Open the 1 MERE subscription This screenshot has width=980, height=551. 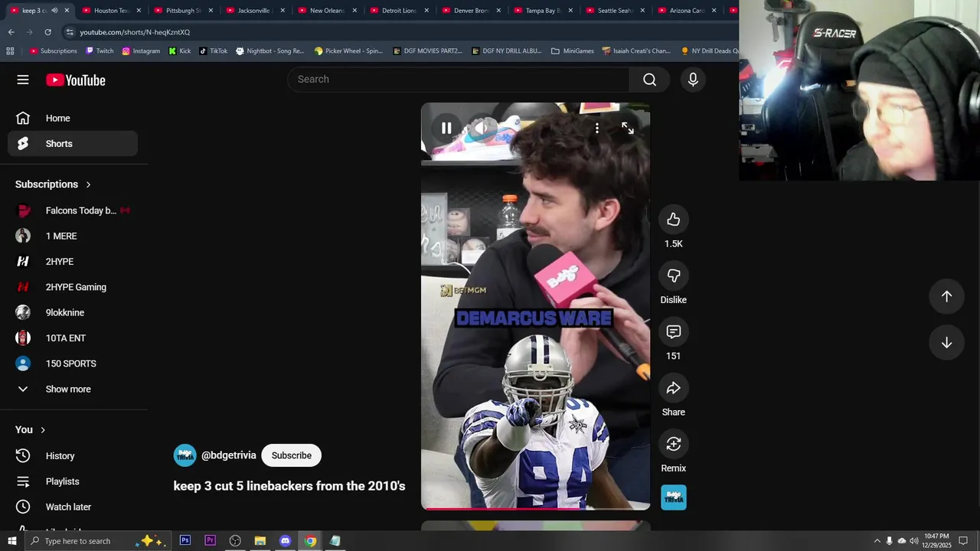click(x=73, y=236)
